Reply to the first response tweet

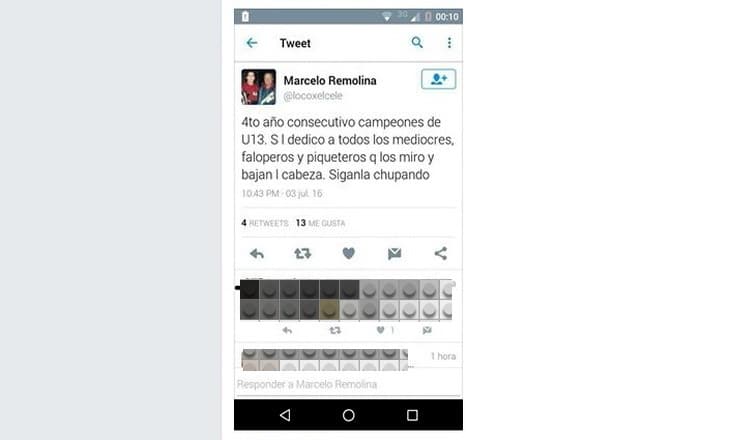(287, 330)
